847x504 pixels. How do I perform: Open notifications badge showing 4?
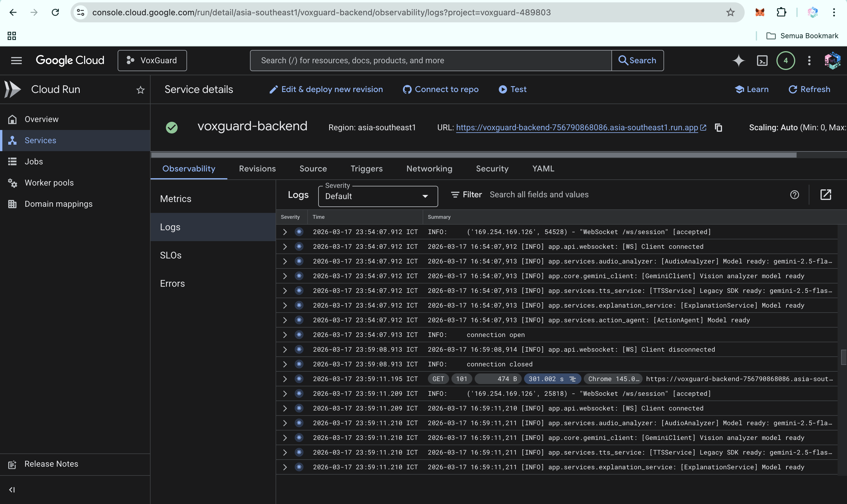(785, 61)
